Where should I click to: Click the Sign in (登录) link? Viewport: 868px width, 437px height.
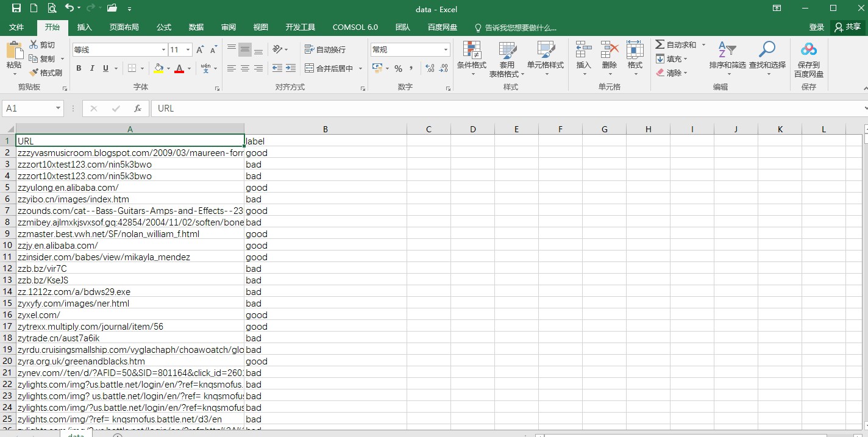click(x=817, y=27)
